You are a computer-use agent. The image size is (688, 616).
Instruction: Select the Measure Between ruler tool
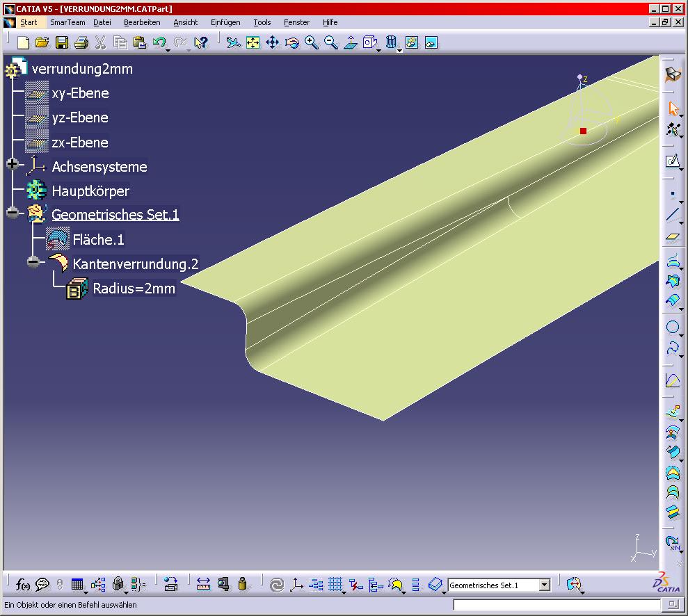[203, 585]
